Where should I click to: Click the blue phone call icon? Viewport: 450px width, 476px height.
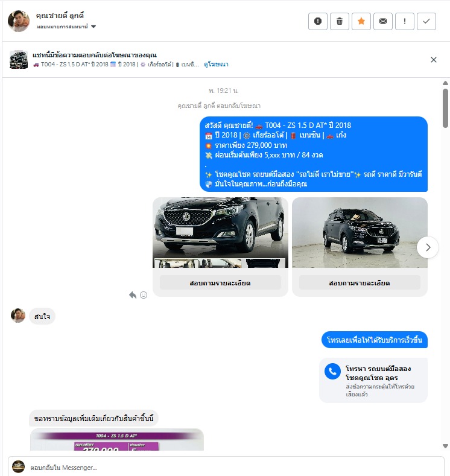point(332,371)
